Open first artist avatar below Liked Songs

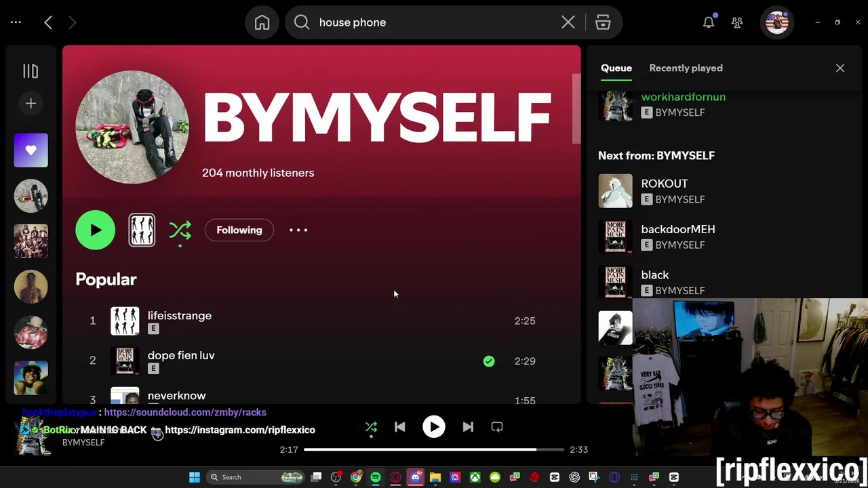click(x=31, y=196)
